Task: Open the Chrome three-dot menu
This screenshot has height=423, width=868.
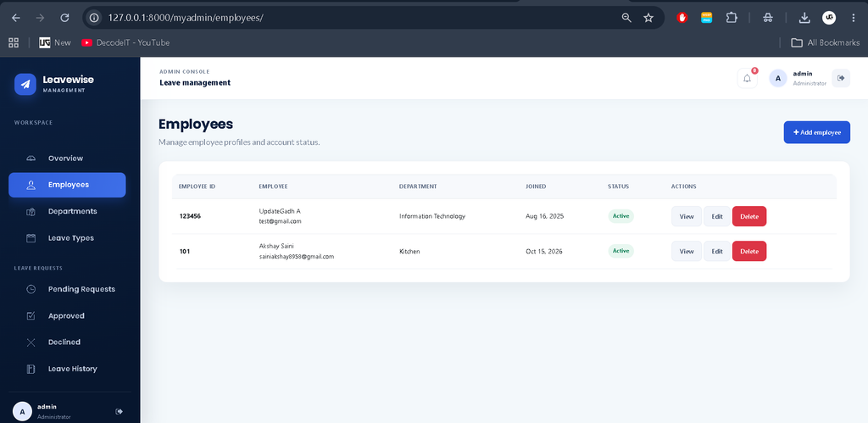Action: point(853,18)
